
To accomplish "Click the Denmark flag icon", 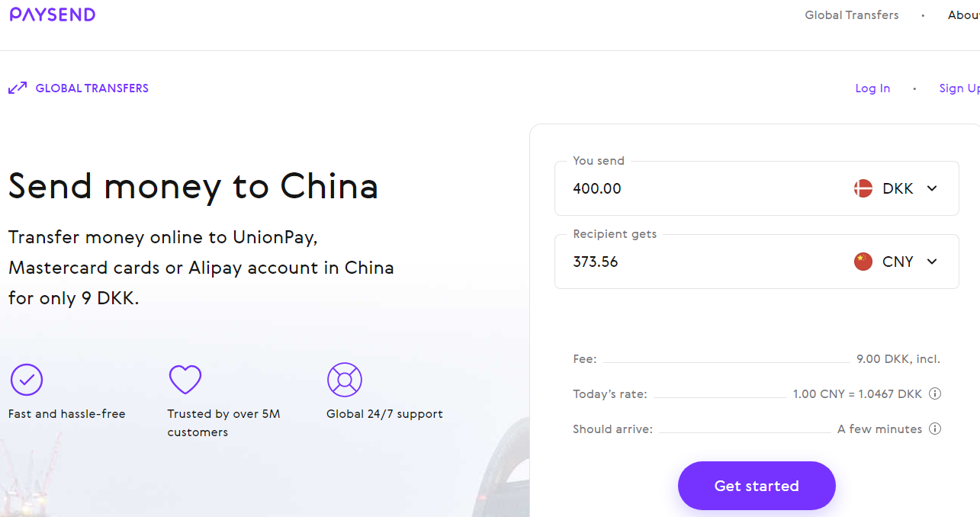I will (x=863, y=189).
